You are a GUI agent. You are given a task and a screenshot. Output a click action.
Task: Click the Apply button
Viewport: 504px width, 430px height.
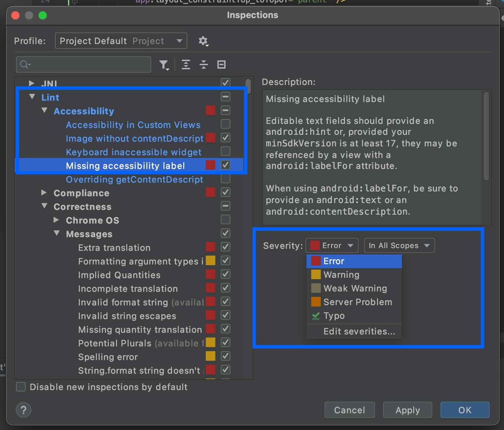click(x=407, y=410)
